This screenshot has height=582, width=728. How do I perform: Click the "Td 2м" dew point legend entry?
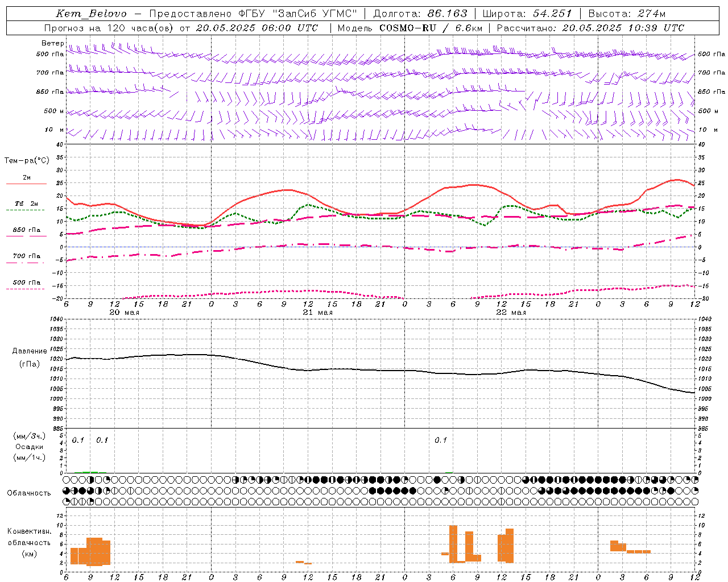26,203
